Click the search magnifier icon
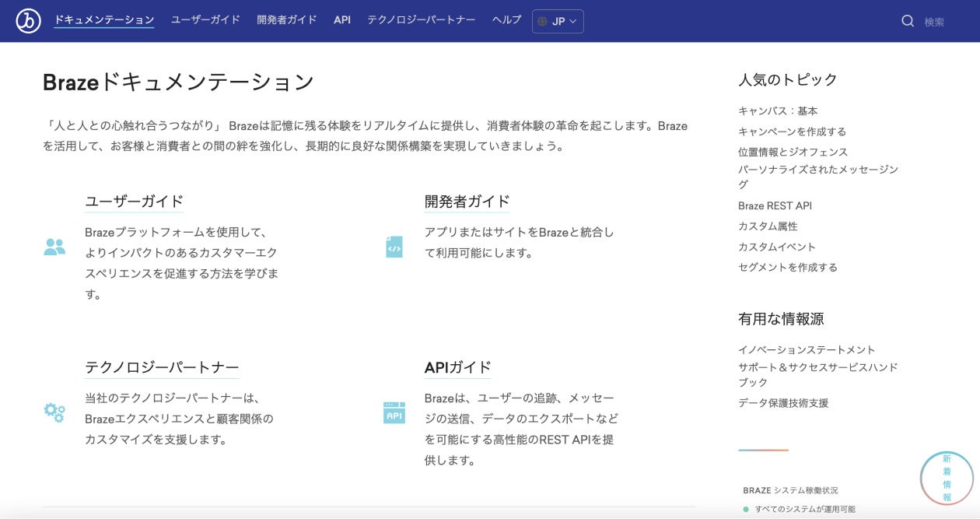This screenshot has width=980, height=519. (x=908, y=21)
